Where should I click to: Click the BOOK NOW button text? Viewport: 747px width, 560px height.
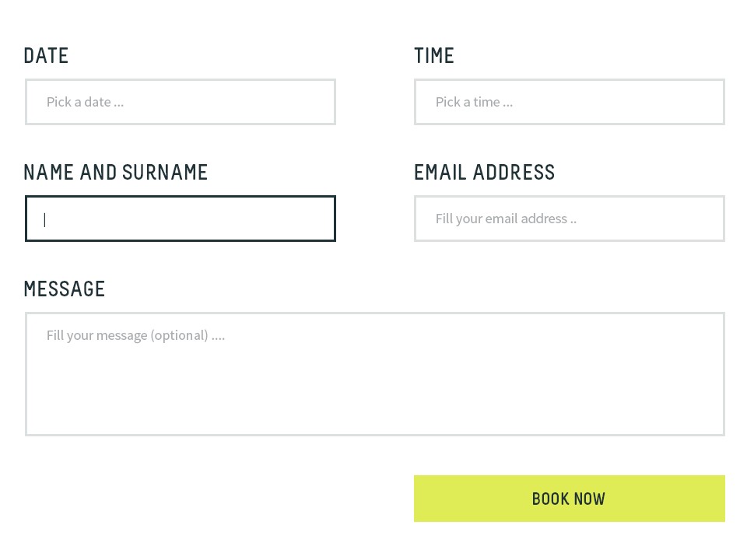coord(569,499)
